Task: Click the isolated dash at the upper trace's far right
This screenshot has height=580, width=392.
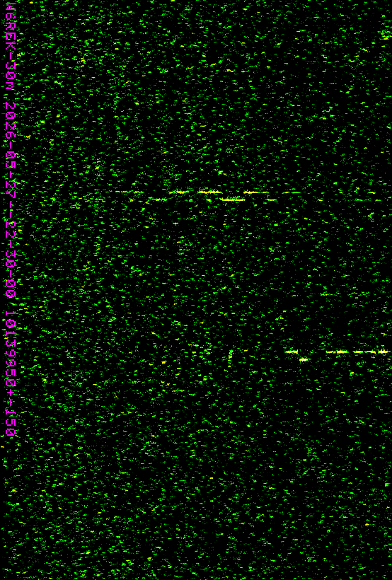Action: pos(371,192)
